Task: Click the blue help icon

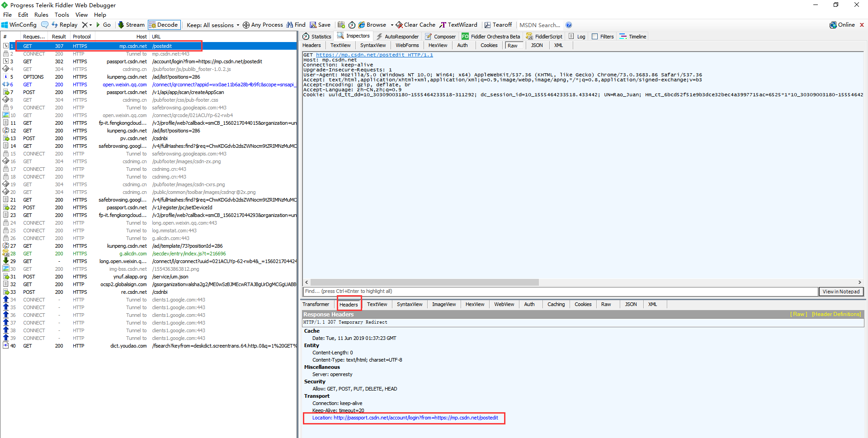Action: 569,25
